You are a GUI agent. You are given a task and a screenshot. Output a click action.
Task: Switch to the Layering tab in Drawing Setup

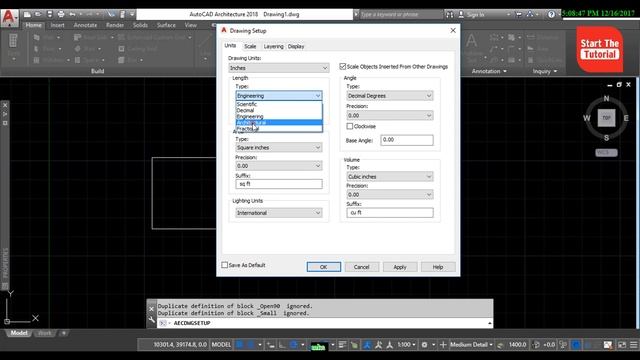273,46
